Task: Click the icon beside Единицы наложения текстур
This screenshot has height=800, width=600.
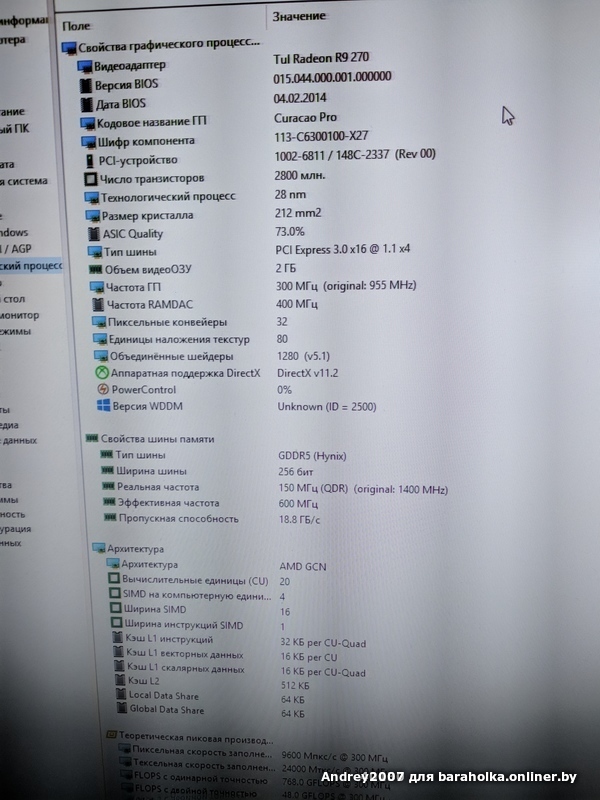Action: pyautogui.click(x=100, y=340)
